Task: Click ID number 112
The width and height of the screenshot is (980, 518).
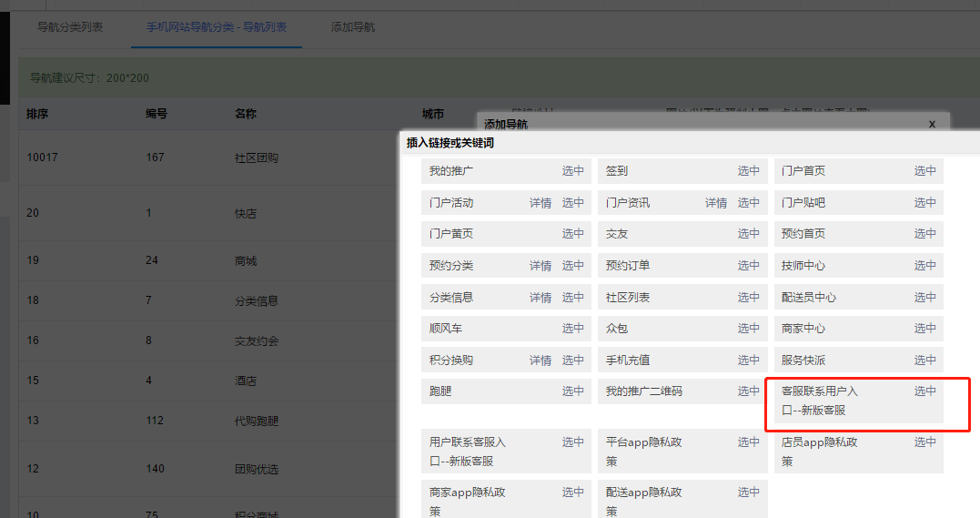Action: coord(155,421)
